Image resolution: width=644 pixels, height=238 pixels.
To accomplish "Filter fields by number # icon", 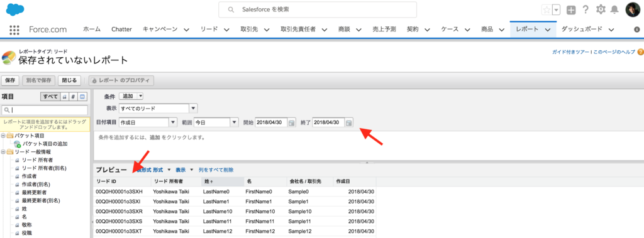I will pyautogui.click(x=73, y=97).
